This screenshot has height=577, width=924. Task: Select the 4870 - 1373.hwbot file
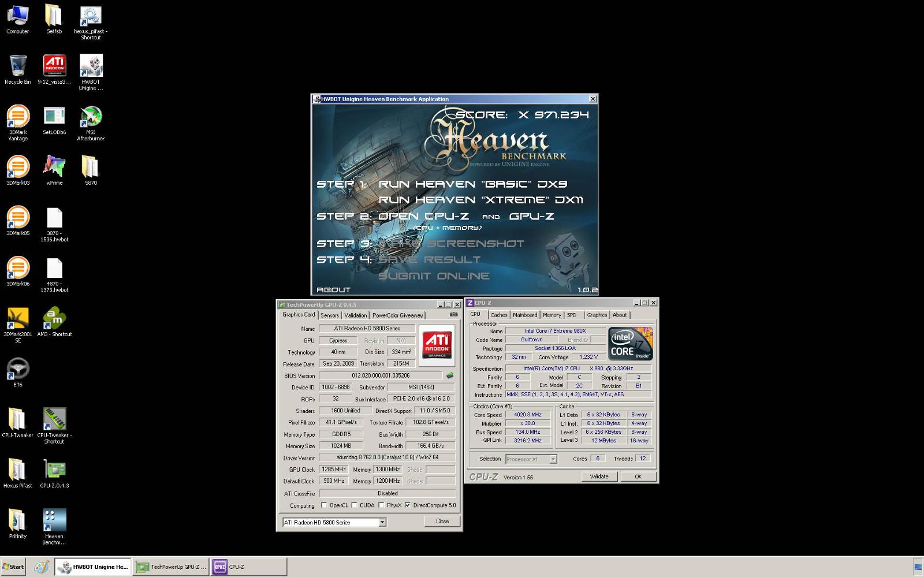(54, 274)
